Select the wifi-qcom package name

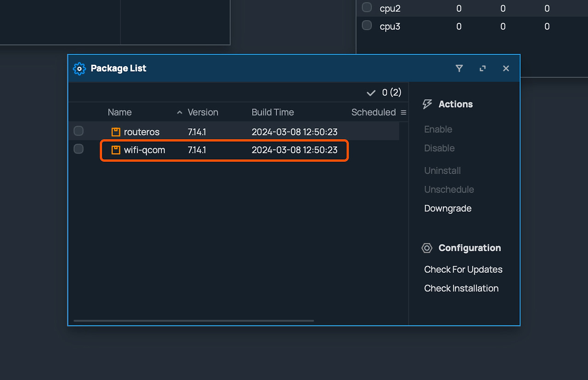(x=144, y=150)
